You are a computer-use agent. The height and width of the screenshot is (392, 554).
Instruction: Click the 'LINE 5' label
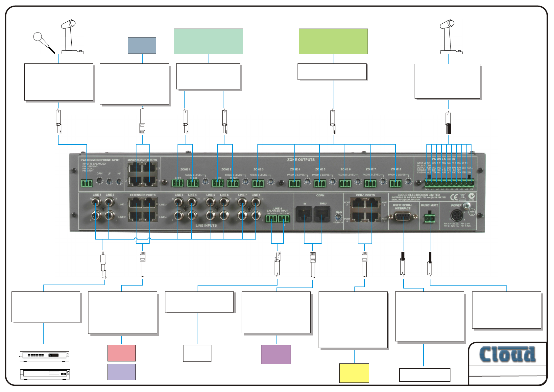tap(210, 195)
